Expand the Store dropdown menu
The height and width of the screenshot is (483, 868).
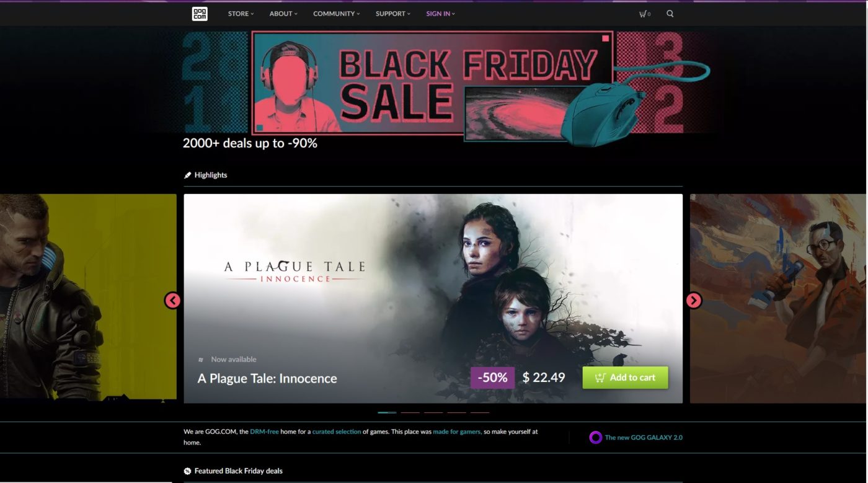[241, 14]
